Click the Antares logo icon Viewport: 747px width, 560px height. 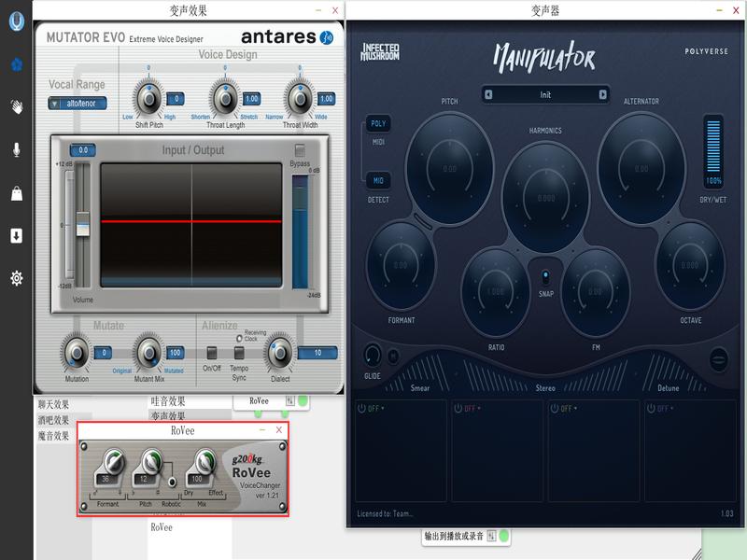[326, 37]
